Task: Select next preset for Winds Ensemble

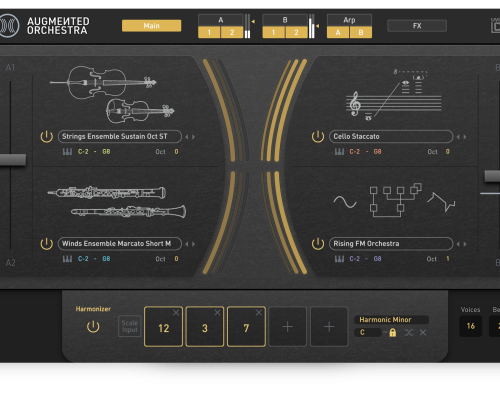Action: pyautogui.click(x=193, y=244)
